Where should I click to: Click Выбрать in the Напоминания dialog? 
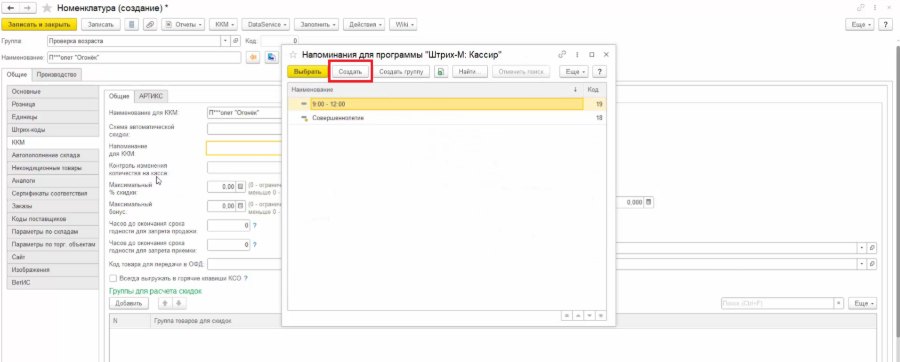307,72
